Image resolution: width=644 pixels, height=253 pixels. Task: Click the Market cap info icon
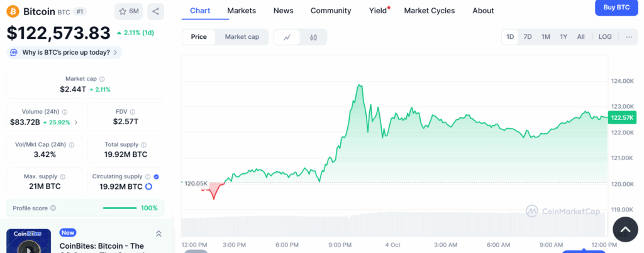103,79
